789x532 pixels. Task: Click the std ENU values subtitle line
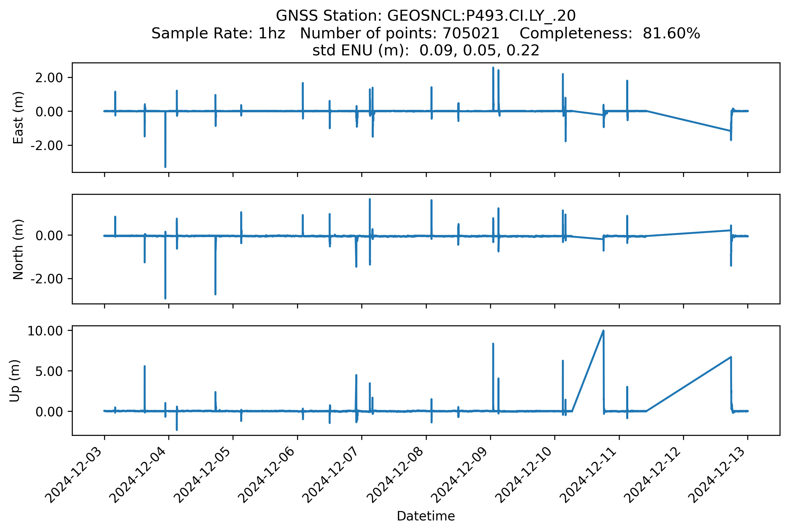(426, 51)
